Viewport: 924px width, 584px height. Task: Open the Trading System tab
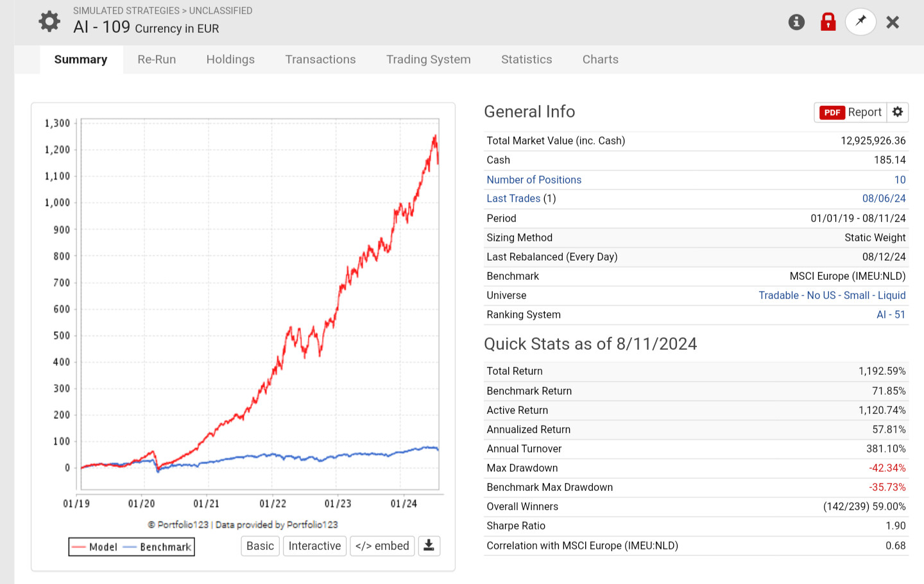429,60
